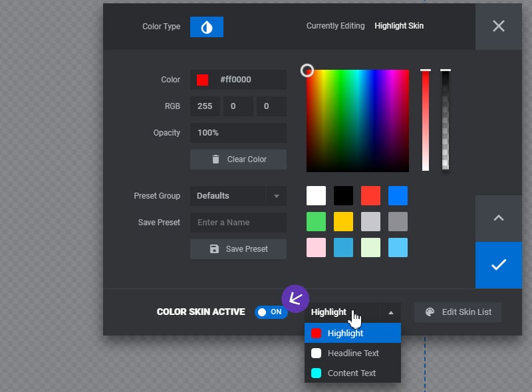The height and width of the screenshot is (392, 532).
Task: Collapse the panel with the up chevron
Action: 498,218
